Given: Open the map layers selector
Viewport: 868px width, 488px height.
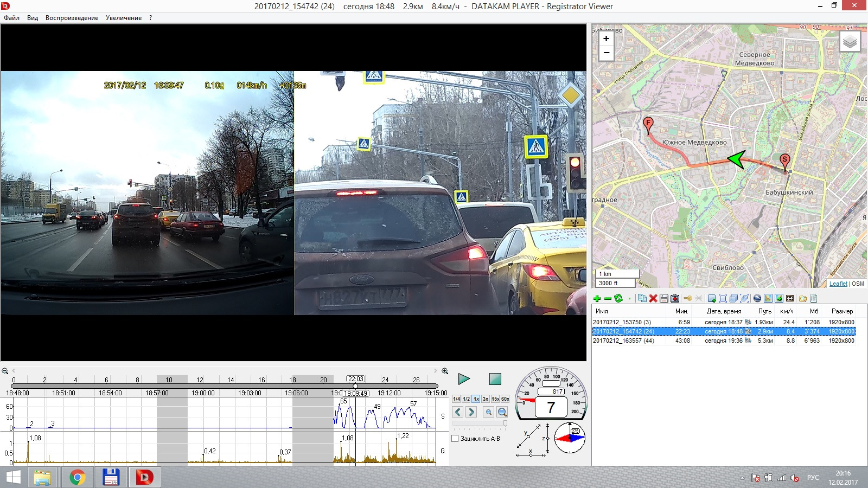Looking at the screenshot, I should coord(850,41).
